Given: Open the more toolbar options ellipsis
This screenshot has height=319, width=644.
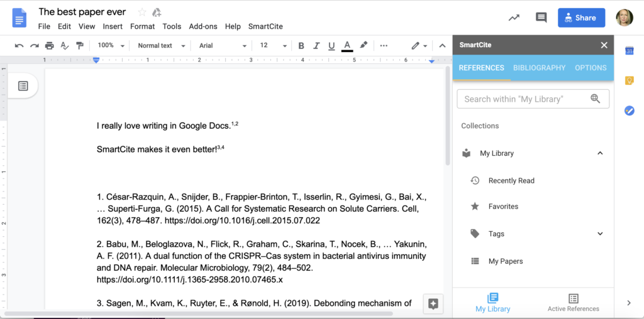Looking at the screenshot, I should click(384, 45).
